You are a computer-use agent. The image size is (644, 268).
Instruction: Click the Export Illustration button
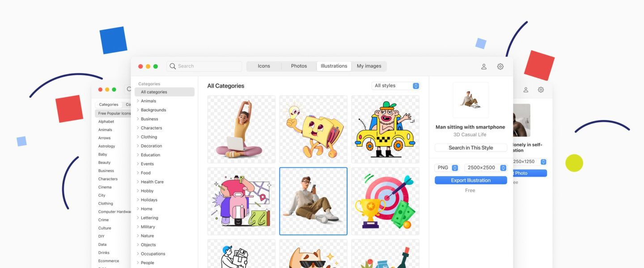[470, 180]
